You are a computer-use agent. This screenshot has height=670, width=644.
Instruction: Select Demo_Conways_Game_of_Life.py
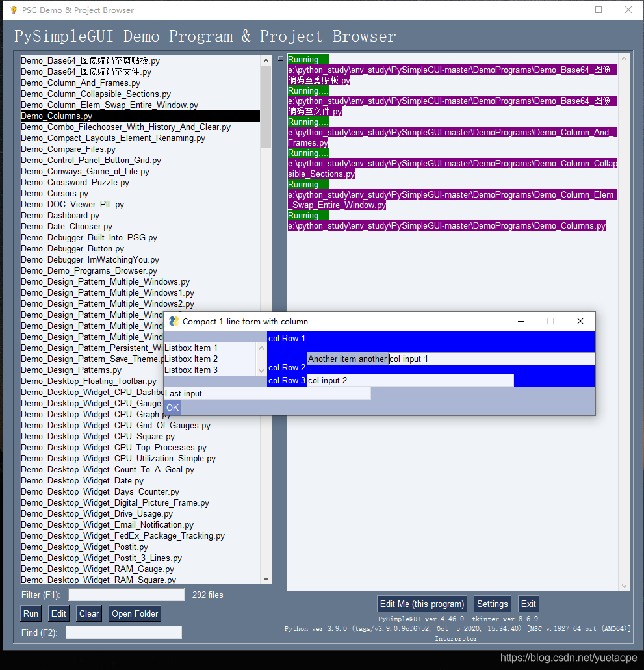click(140, 172)
